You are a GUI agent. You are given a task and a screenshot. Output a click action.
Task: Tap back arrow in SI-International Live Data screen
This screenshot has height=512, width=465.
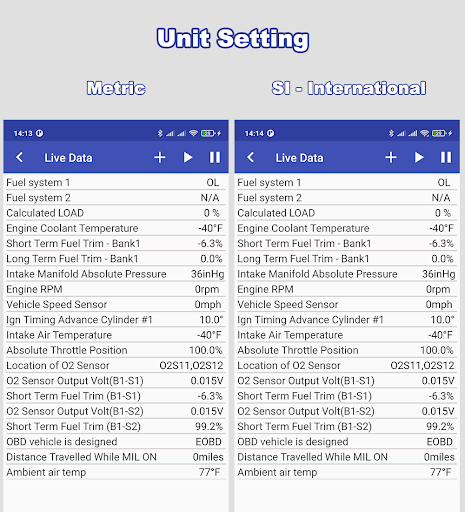pyautogui.click(x=251, y=157)
